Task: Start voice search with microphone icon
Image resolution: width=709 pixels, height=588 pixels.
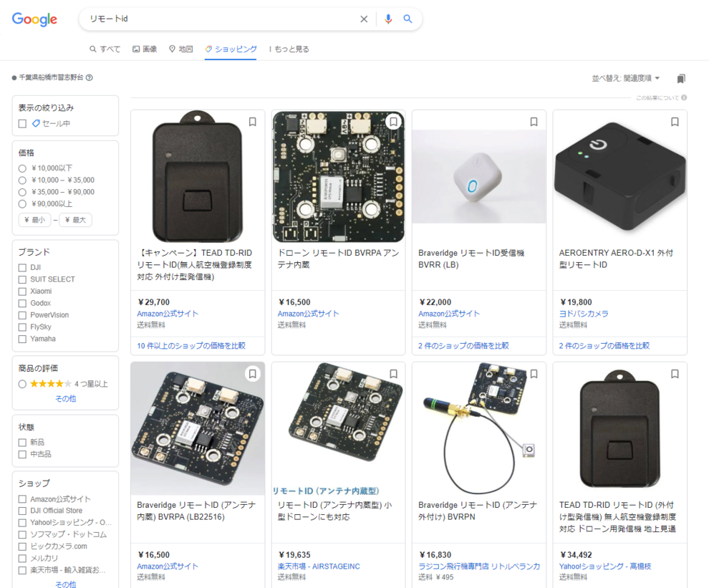Action: 388,19
